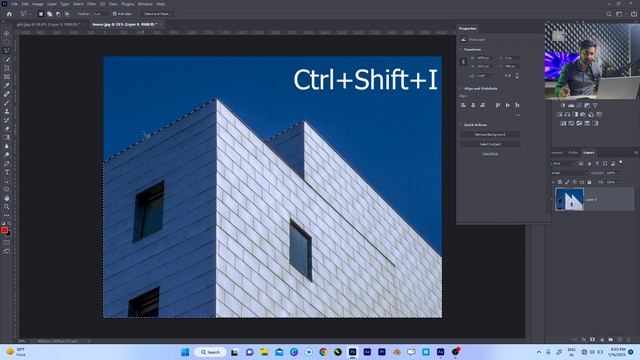Image resolution: width=640 pixels, height=360 pixels.
Task: Switch to the first document tab
Action: coord(48,24)
